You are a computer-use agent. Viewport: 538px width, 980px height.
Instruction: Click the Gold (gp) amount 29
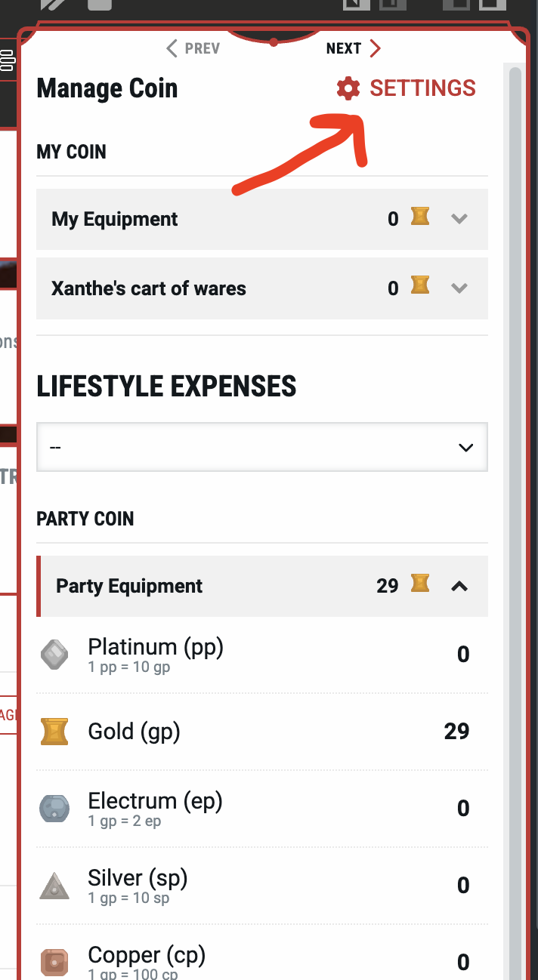(x=456, y=732)
